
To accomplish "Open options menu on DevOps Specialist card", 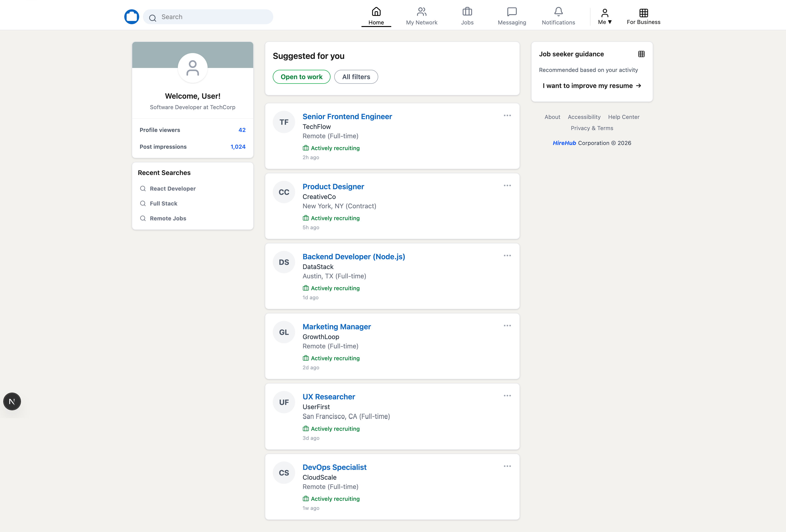I will (507, 466).
